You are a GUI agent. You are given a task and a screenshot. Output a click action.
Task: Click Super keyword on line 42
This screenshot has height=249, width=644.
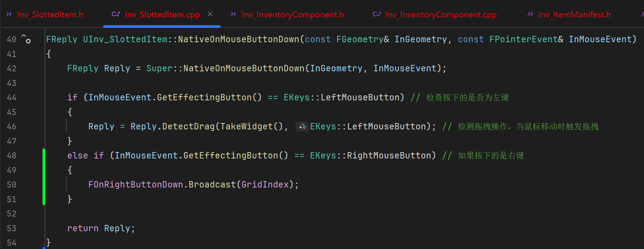point(159,68)
